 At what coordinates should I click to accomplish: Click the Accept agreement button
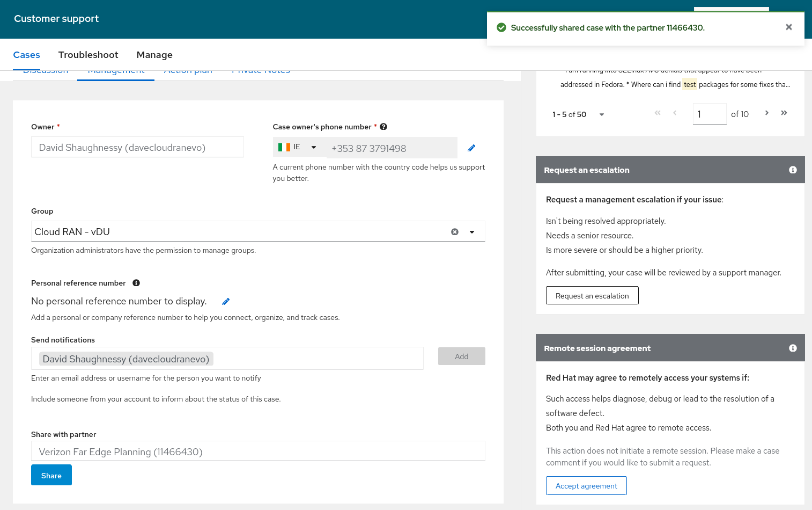coord(586,485)
